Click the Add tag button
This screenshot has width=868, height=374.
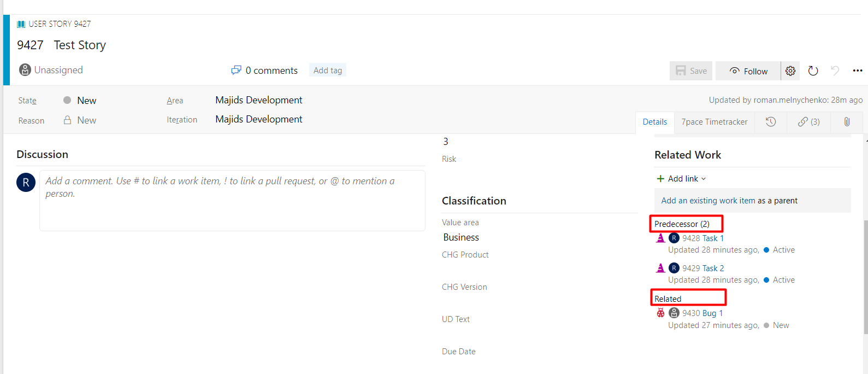pyautogui.click(x=328, y=70)
